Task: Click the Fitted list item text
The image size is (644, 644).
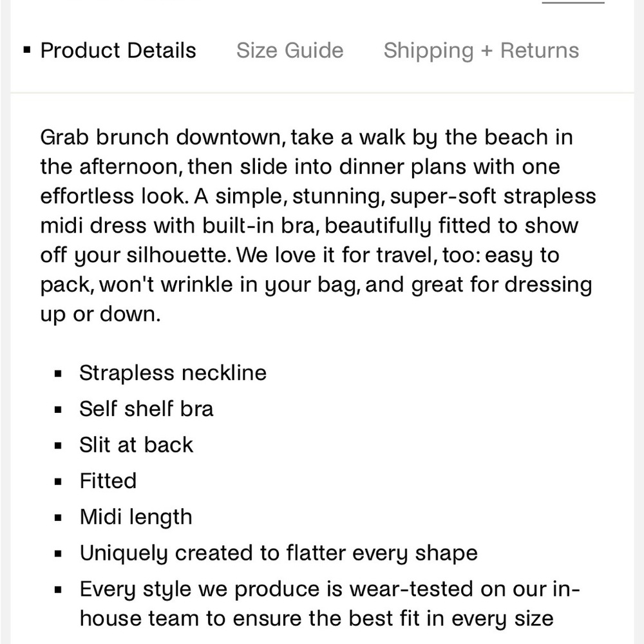Action: [x=108, y=480]
